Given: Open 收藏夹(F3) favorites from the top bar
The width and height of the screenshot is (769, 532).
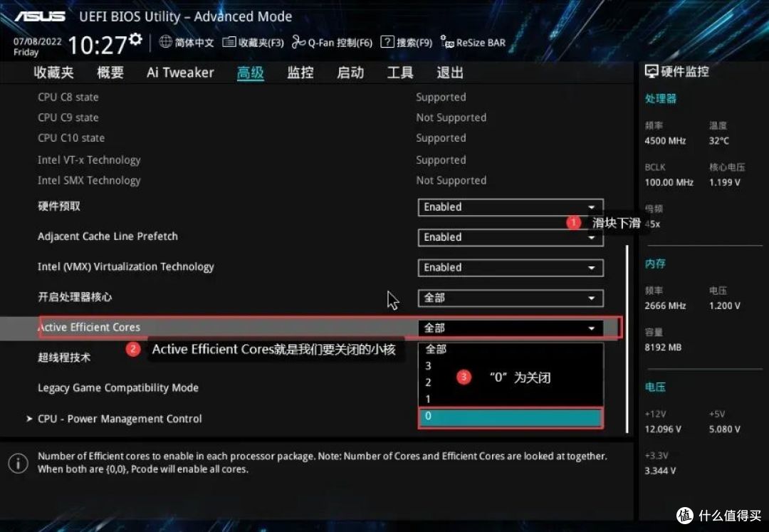Looking at the screenshot, I should pos(253,43).
